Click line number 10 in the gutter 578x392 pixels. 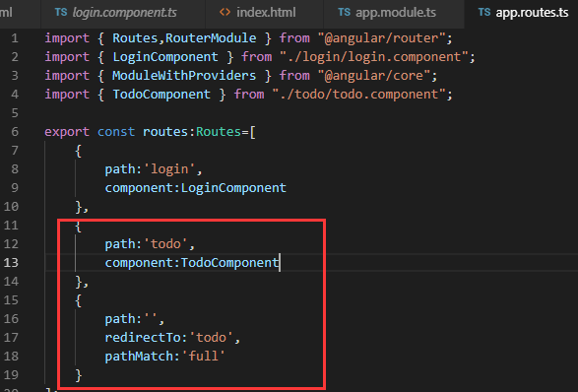[x=11, y=207]
